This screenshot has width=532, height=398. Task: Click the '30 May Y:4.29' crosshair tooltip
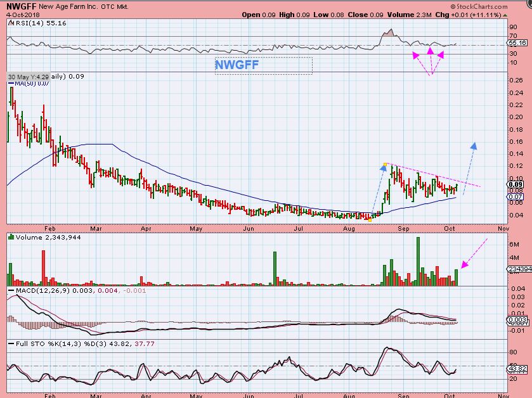pos(29,77)
